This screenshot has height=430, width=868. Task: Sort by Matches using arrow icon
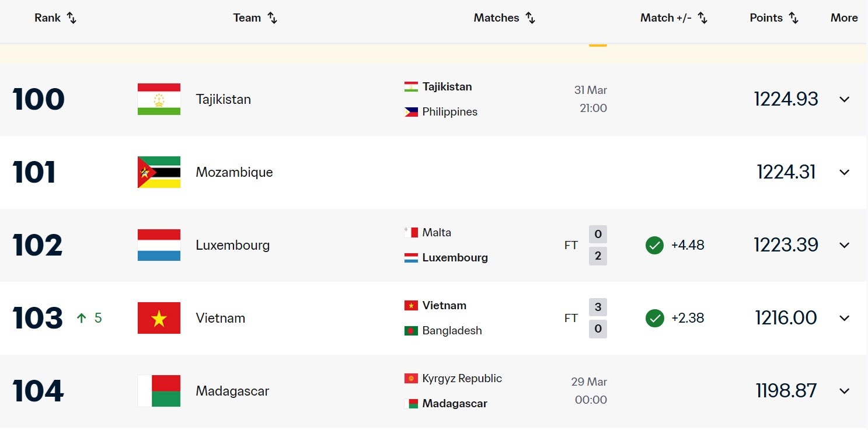coord(530,18)
